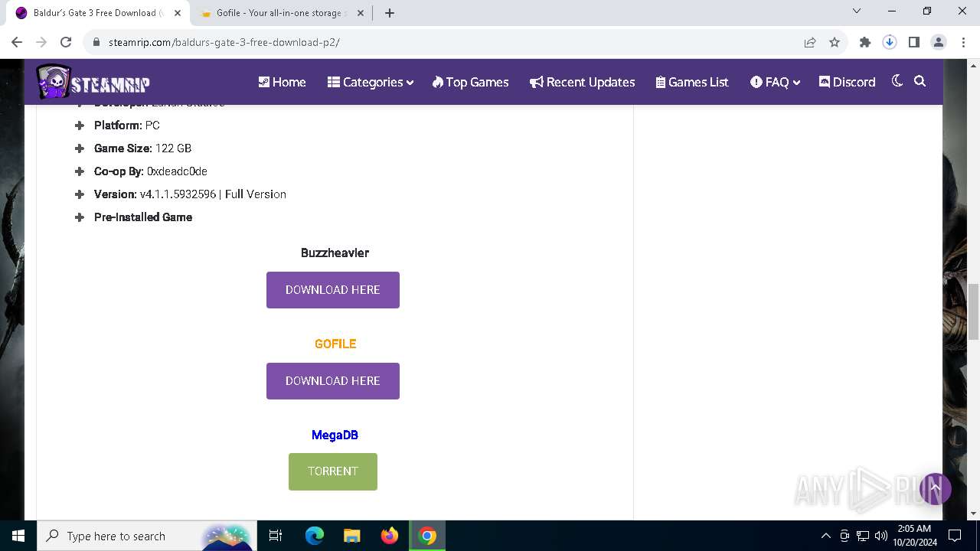This screenshot has width=980, height=551.
Task: Click 'Co-op By: 0xdeadc0de' text
Action: tap(150, 171)
